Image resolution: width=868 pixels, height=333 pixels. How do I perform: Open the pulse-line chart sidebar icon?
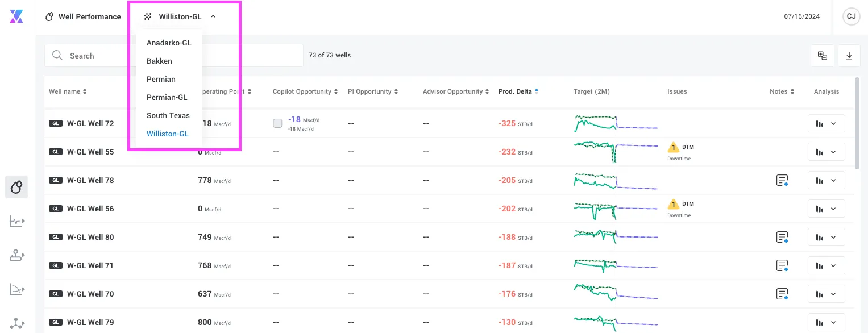tap(17, 221)
